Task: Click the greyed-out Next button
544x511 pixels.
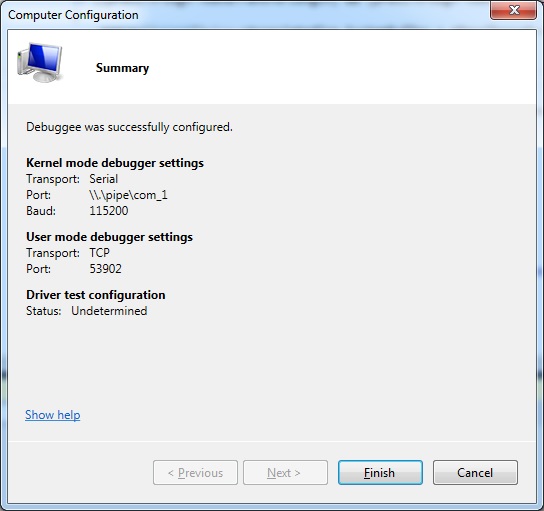Action: point(285,472)
